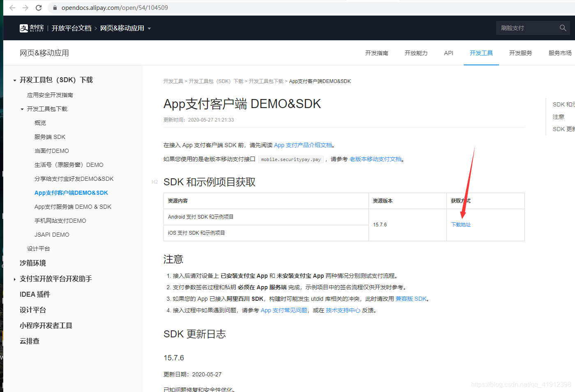The height and width of the screenshot is (392, 575).
Task: Click 开发工具包（SDK）下载 breadcrumb link
Action: 216,81
